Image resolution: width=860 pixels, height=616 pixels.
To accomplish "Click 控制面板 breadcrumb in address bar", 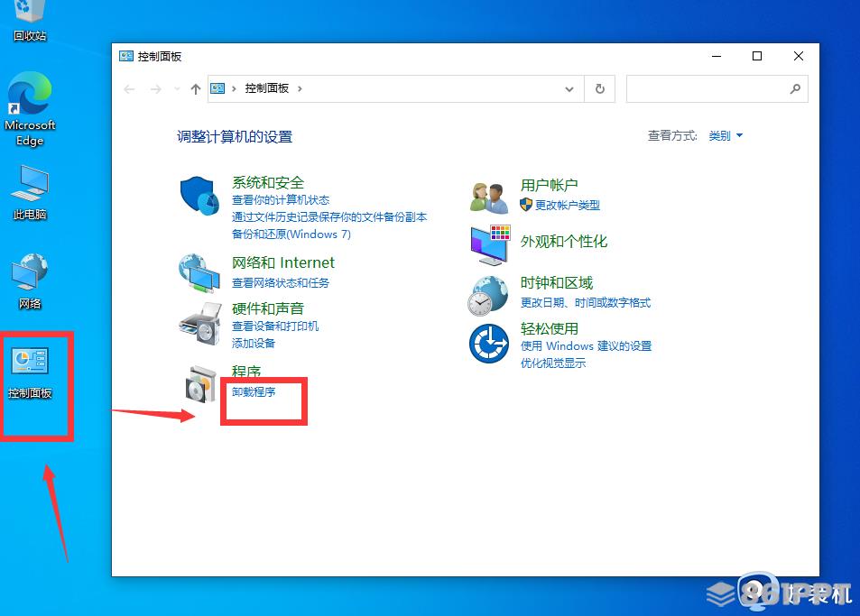I will pos(266,88).
